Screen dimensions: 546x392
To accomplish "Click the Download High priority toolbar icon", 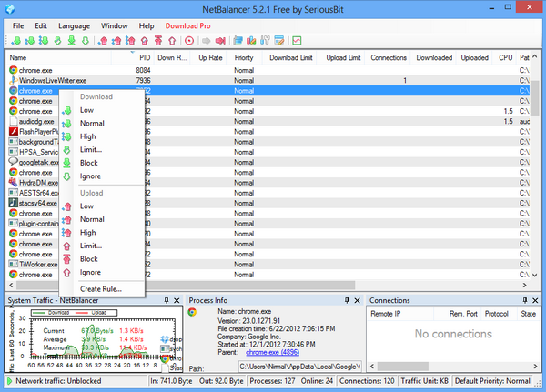I will [x=44, y=41].
